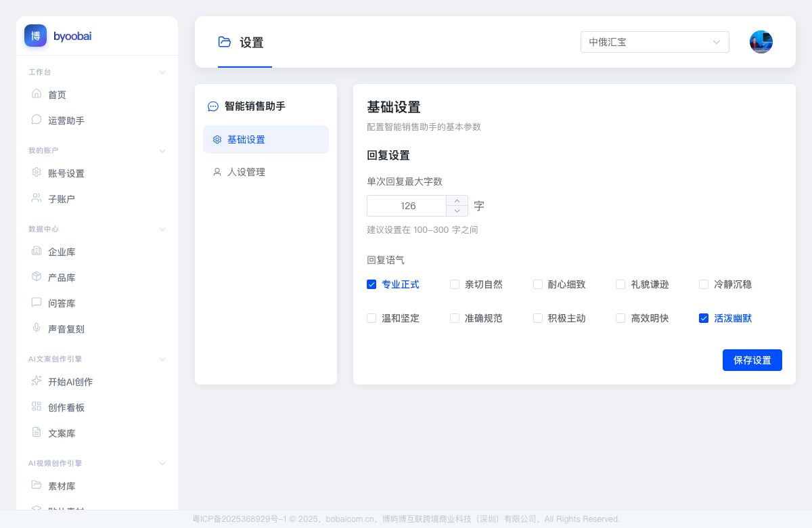Click the byoobai brand name link
This screenshot has width=812, height=528.
pos(72,36)
